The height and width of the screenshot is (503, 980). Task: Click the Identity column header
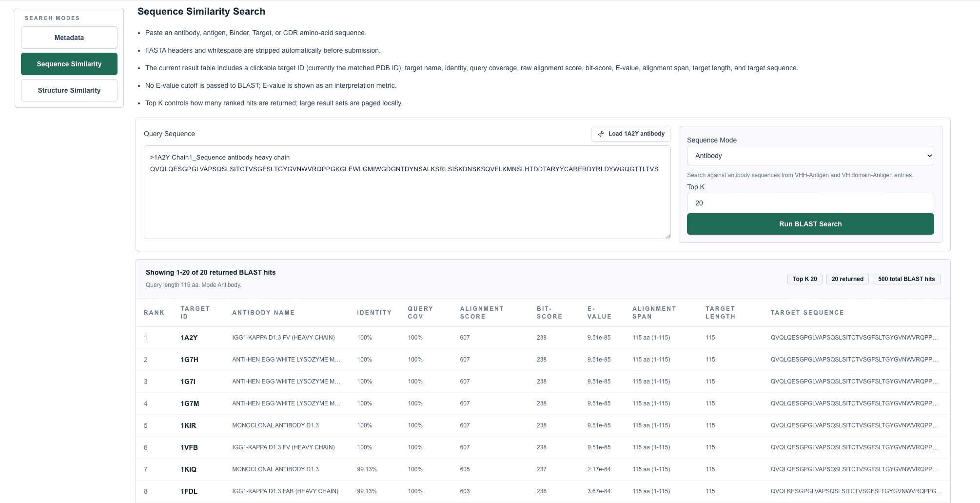click(374, 313)
